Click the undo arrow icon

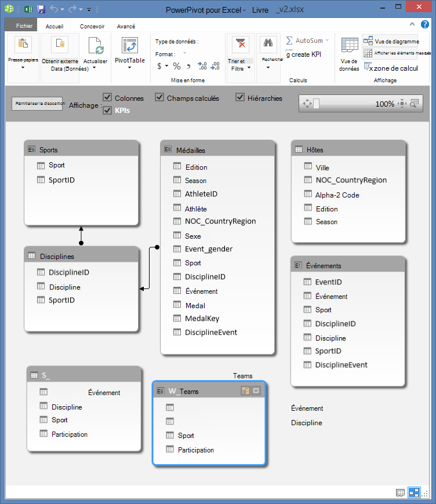point(54,9)
